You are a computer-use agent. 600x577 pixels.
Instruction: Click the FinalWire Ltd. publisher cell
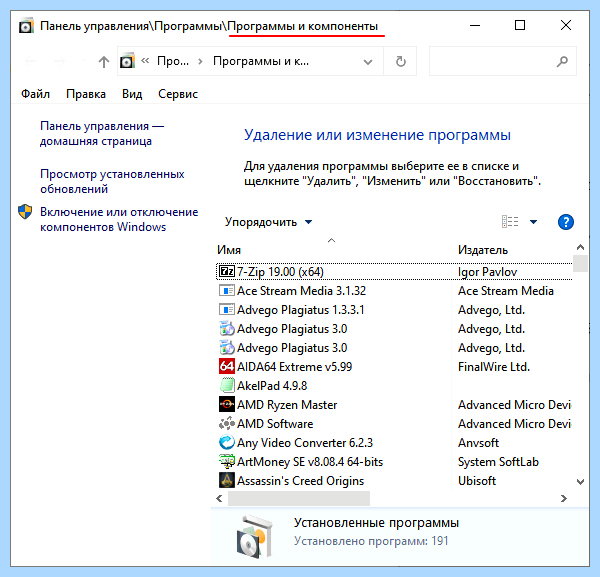[x=494, y=367]
